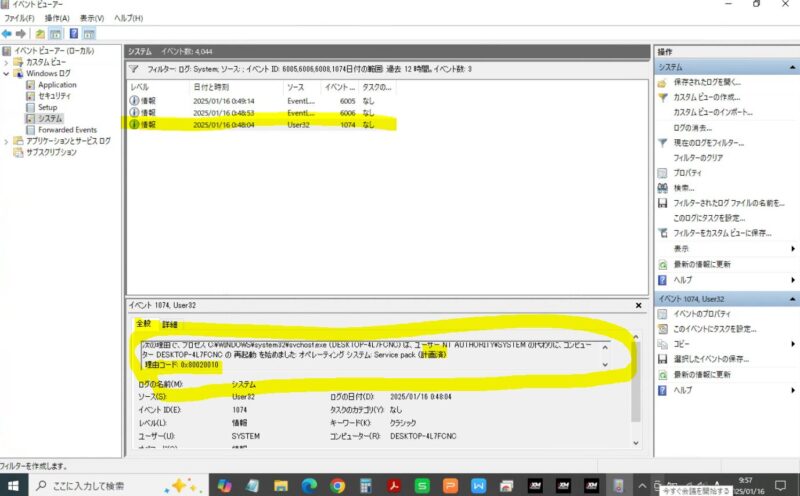The width and height of the screenshot is (800, 496).
Task: Click the icon beside このイベントにタスクを設定
Action: point(662,329)
